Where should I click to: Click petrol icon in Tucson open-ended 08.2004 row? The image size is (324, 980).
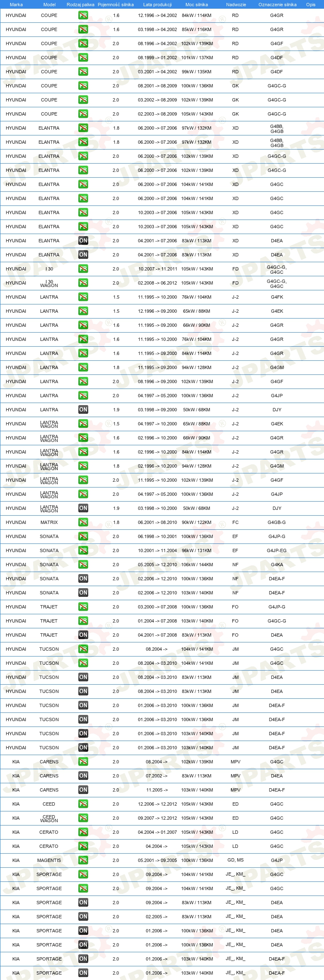83,649
